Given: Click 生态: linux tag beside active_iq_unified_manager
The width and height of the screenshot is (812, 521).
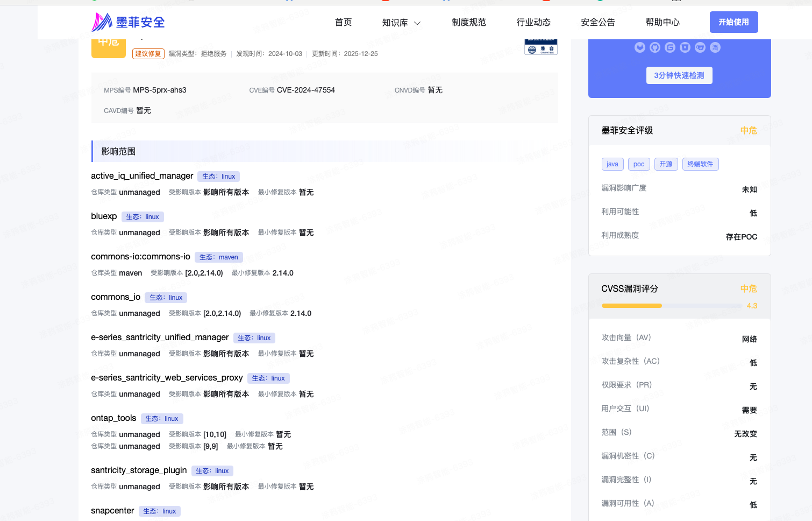Looking at the screenshot, I should coord(219,177).
